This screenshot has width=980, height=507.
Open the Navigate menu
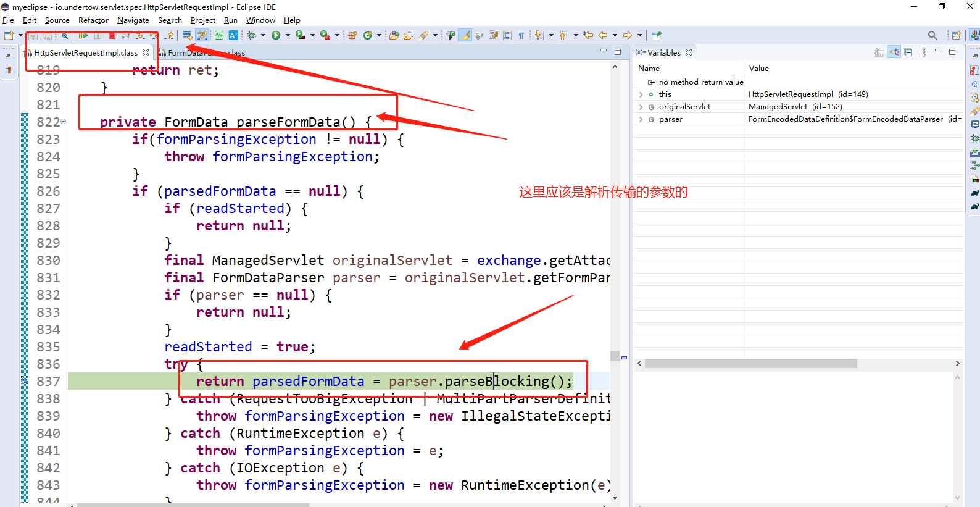(x=133, y=20)
